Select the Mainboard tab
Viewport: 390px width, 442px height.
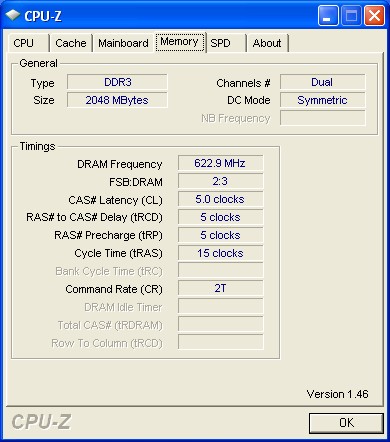point(123,43)
